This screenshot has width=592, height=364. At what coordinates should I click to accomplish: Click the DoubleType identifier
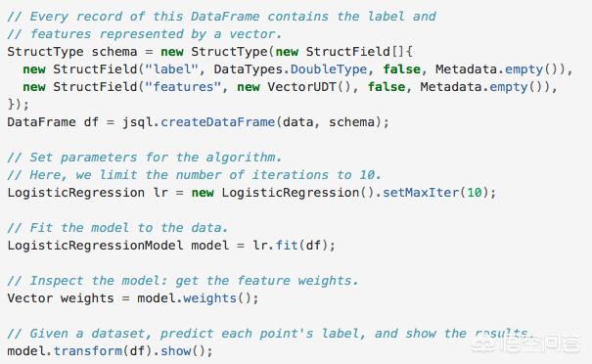point(329,69)
